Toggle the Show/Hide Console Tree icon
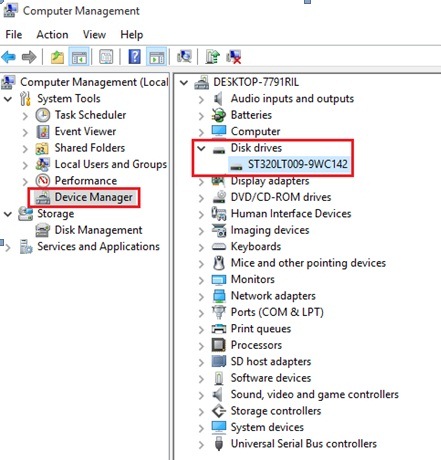 (x=79, y=57)
